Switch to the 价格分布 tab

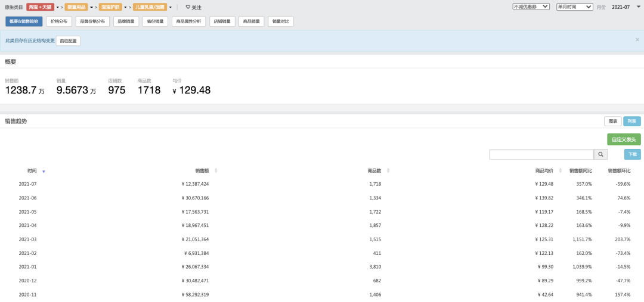click(x=59, y=22)
